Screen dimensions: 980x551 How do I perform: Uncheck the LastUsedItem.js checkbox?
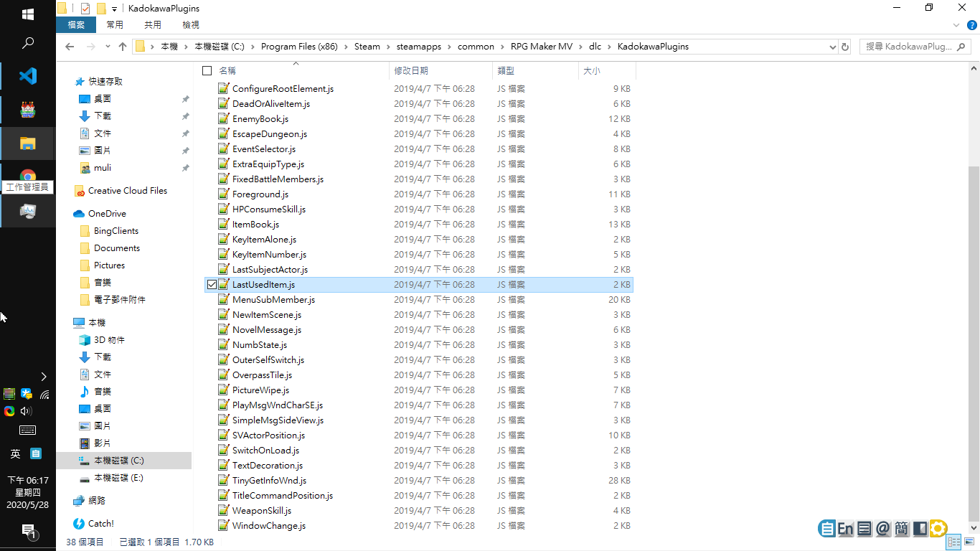coord(212,285)
